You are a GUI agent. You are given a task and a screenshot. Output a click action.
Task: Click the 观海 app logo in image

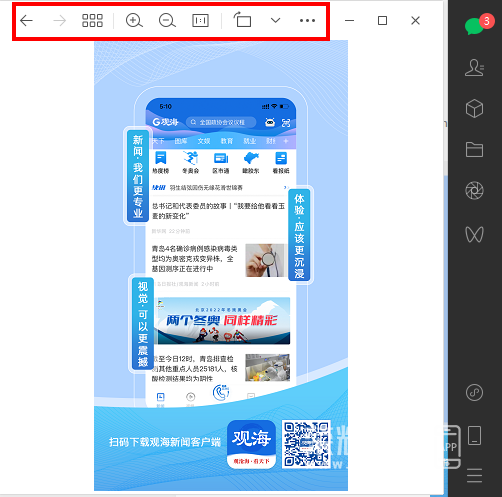252,444
